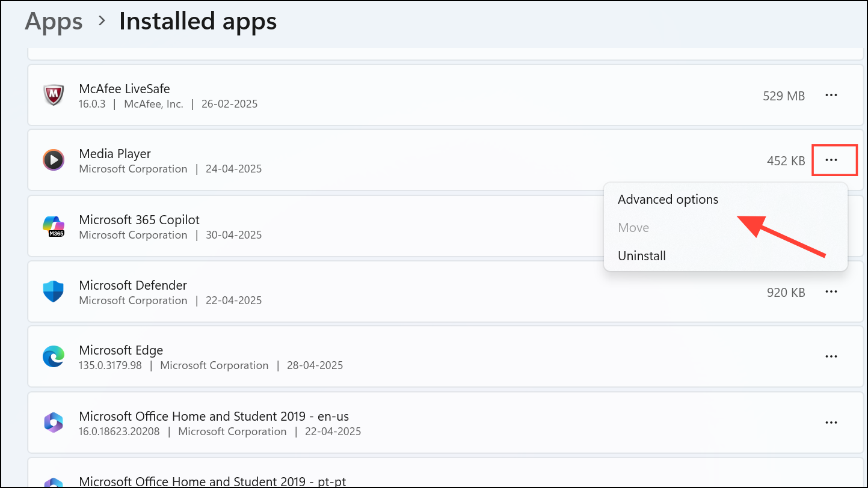The width and height of the screenshot is (868, 488).
Task: Click the Installed apps heading
Action: pyautogui.click(x=198, y=22)
